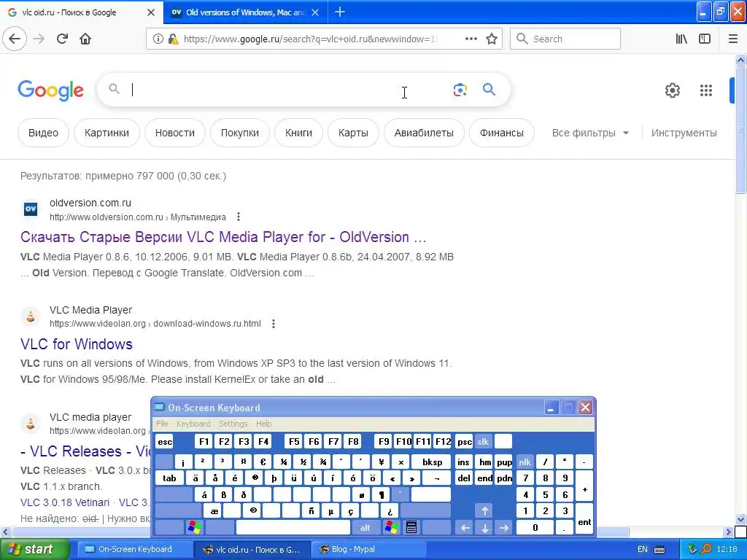
Task: Open options for the oldversion.com.ru result
Action: click(239, 217)
